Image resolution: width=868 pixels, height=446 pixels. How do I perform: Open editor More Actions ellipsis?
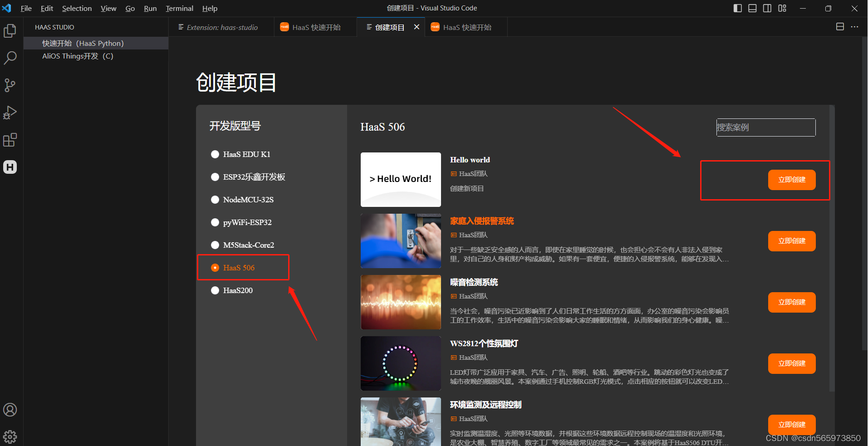pos(854,27)
